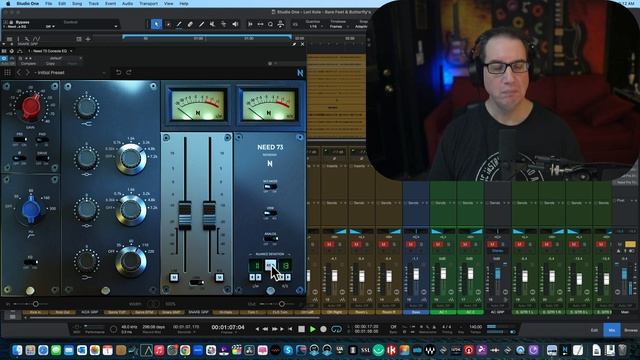The width and height of the screenshot is (640, 360).
Task: Open the 1 - Need 73 Console EQ dropdown
Action: pyautogui.click(x=50, y=51)
